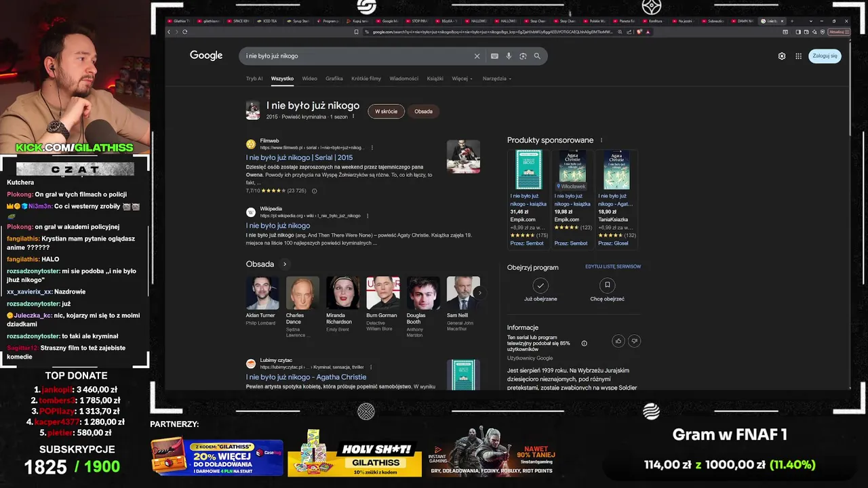This screenshot has width=868, height=488.
Task: Expand the Obsada section arrow
Action: [x=285, y=264]
